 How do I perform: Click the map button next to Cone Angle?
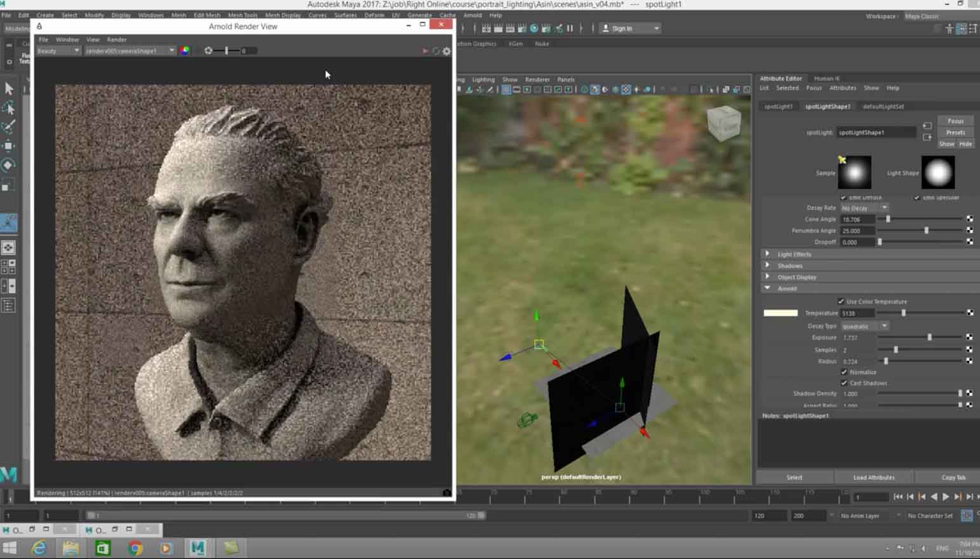(969, 219)
